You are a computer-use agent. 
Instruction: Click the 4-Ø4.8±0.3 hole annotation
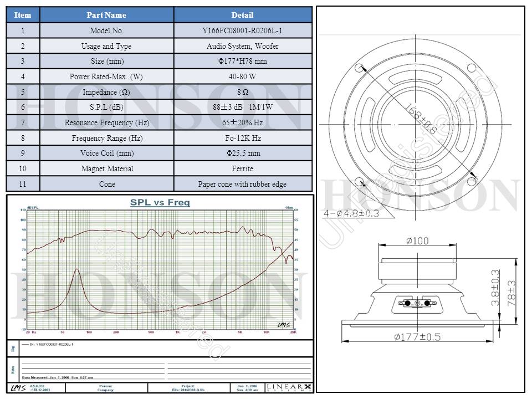tap(351, 213)
